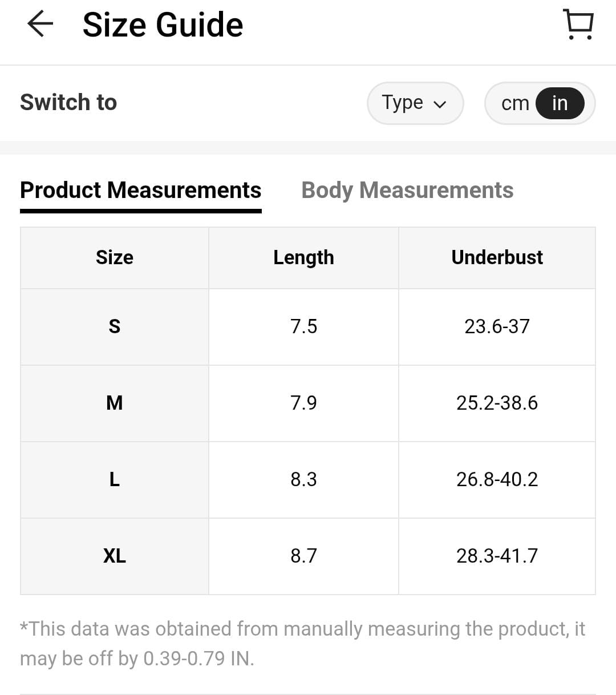
Task: Select the Product Measurements tab
Action: pyautogui.click(x=140, y=190)
